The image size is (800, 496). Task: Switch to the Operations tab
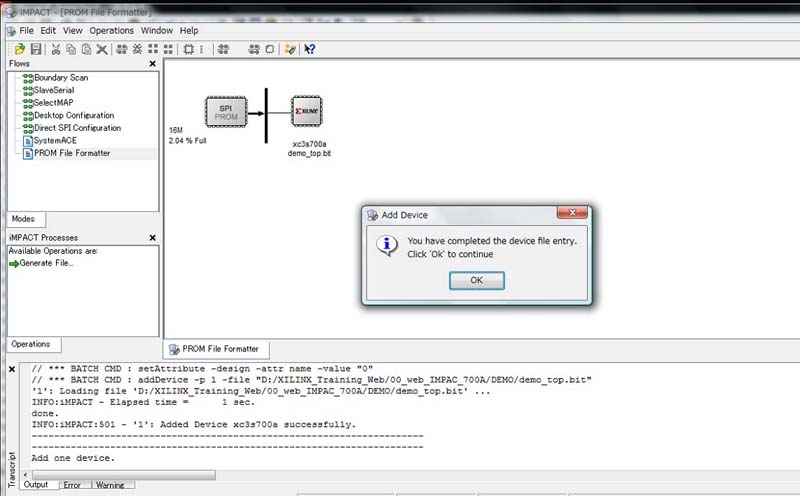[x=31, y=344]
